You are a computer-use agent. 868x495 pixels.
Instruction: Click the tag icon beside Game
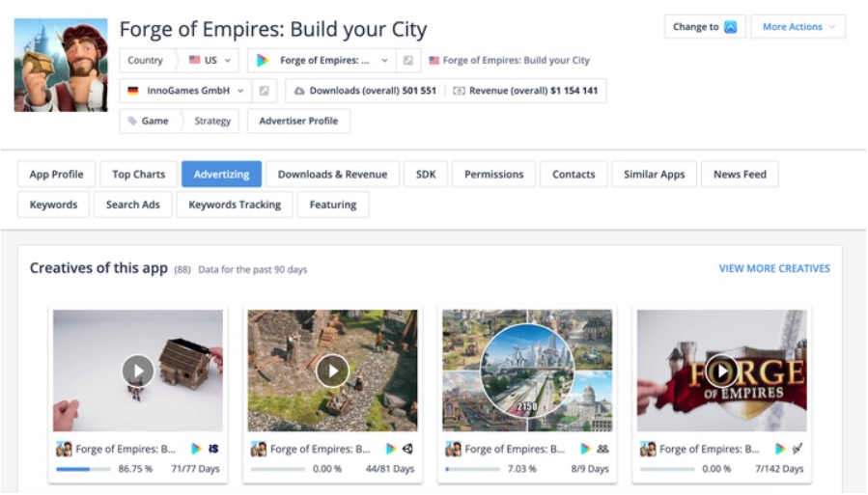tap(131, 121)
